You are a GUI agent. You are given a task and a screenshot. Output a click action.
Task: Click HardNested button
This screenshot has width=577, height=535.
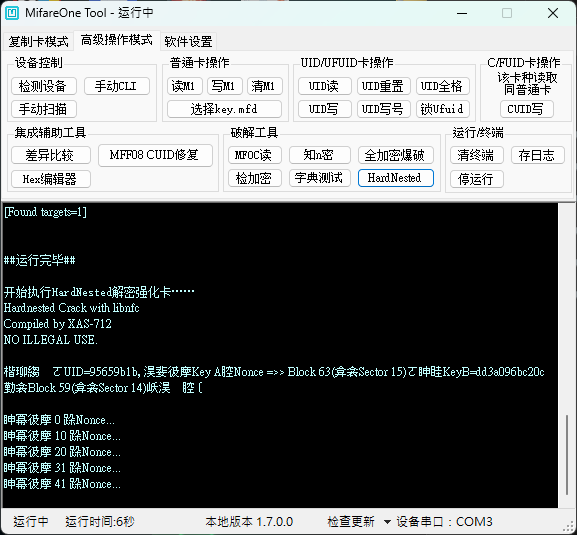[396, 178]
